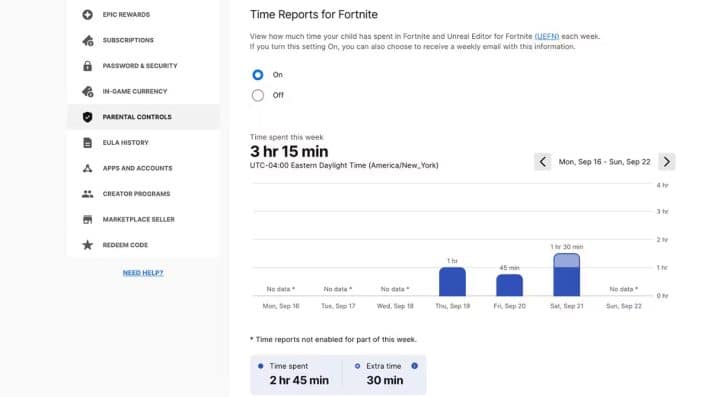The image size is (705, 397).
Task: Click the Extra time legend dot
Action: [357, 366]
